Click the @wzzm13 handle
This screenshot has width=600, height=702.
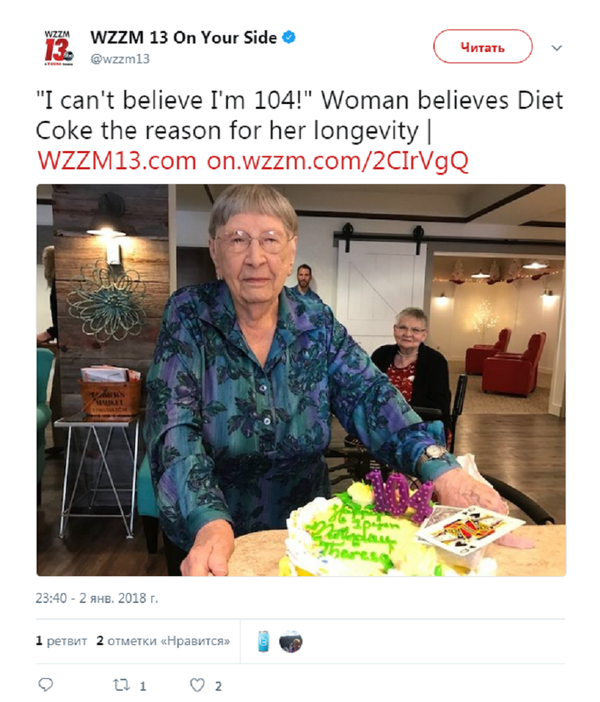119,58
